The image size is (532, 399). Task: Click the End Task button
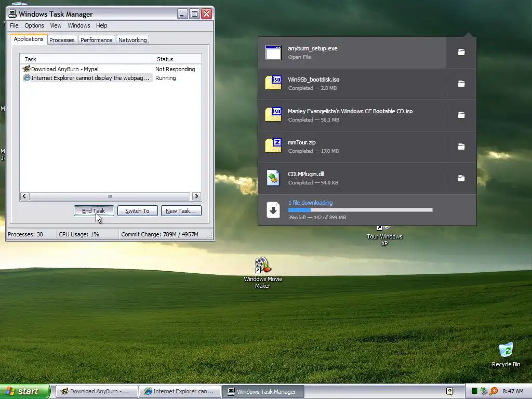coord(94,211)
